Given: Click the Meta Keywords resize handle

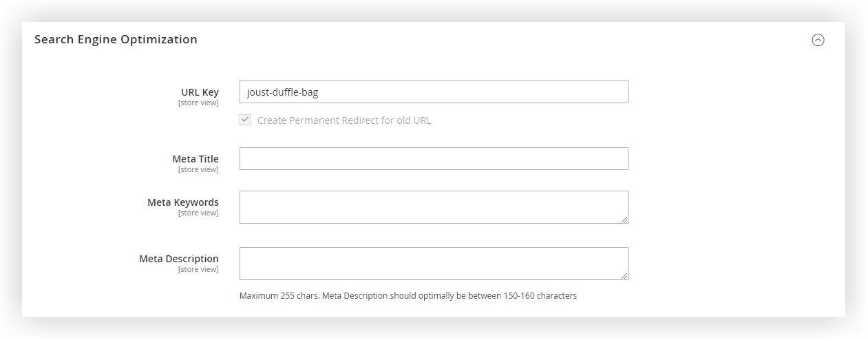Looking at the screenshot, I should (624, 220).
